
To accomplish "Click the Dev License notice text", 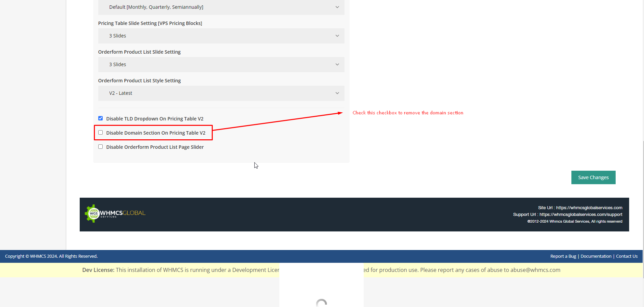I will [x=180, y=270].
